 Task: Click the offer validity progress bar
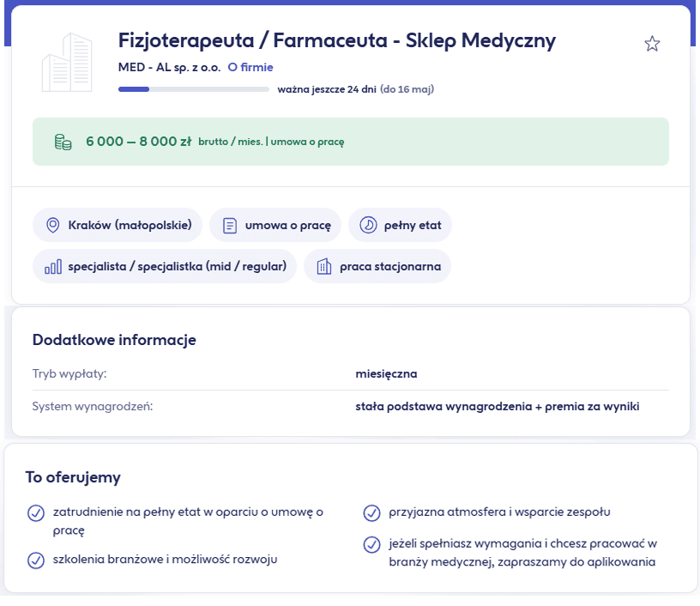coord(193,89)
